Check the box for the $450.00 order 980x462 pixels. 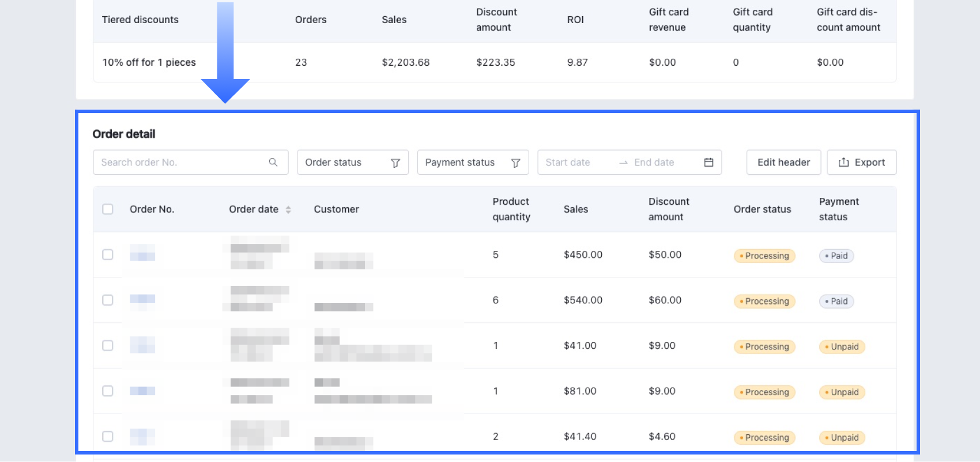pyautogui.click(x=108, y=255)
